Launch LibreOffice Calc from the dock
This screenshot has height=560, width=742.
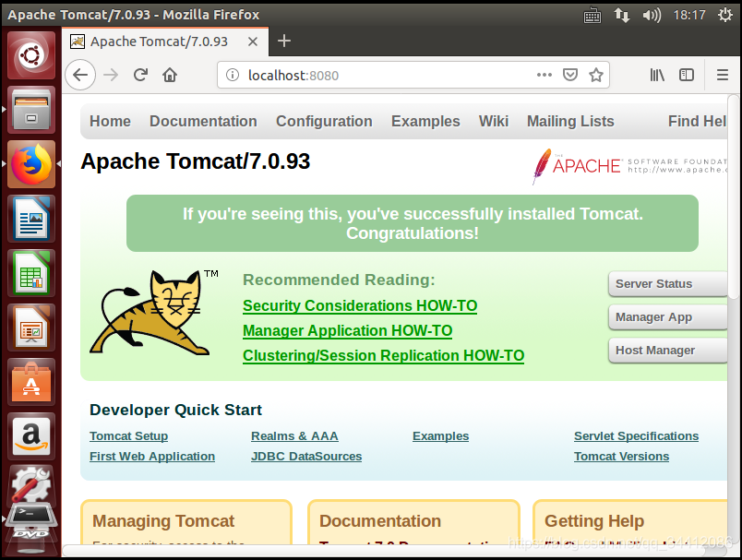(x=31, y=273)
